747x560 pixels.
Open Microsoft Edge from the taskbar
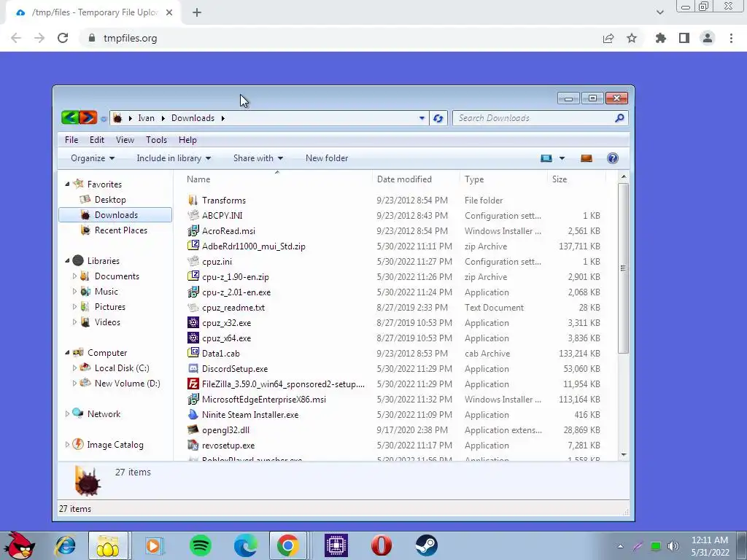(x=245, y=545)
